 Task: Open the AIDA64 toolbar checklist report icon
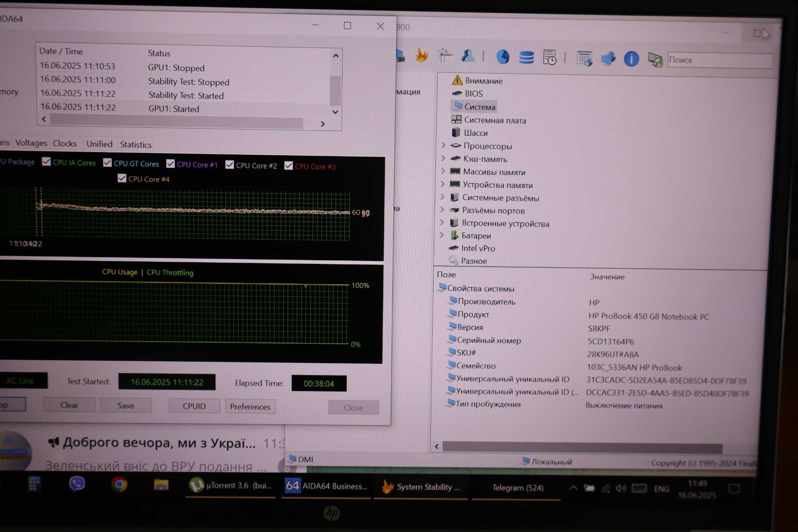click(445, 56)
